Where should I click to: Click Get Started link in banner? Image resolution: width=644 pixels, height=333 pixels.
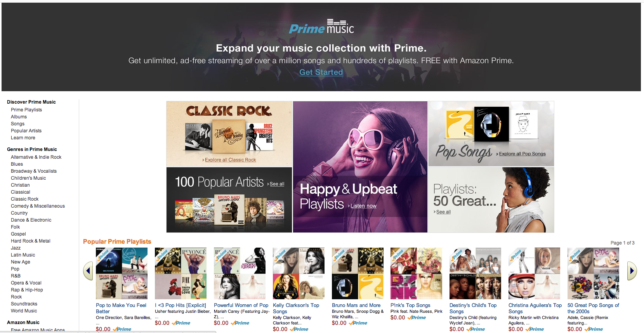[x=321, y=72]
